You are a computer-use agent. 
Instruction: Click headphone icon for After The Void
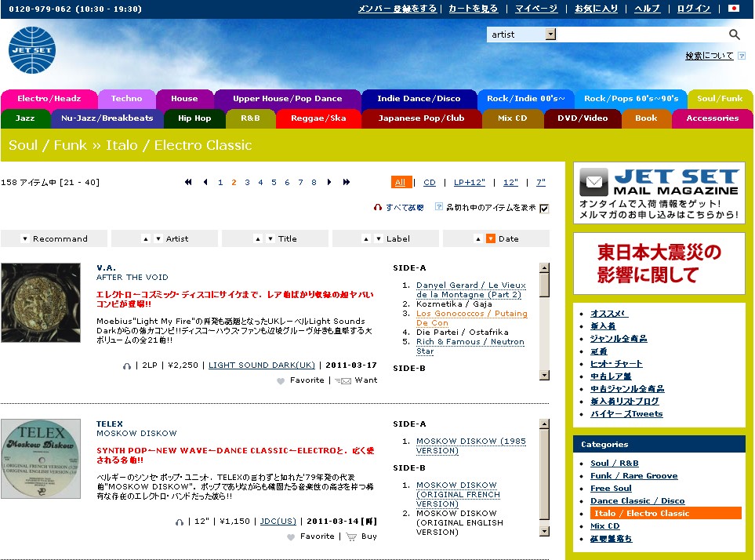[127, 366]
